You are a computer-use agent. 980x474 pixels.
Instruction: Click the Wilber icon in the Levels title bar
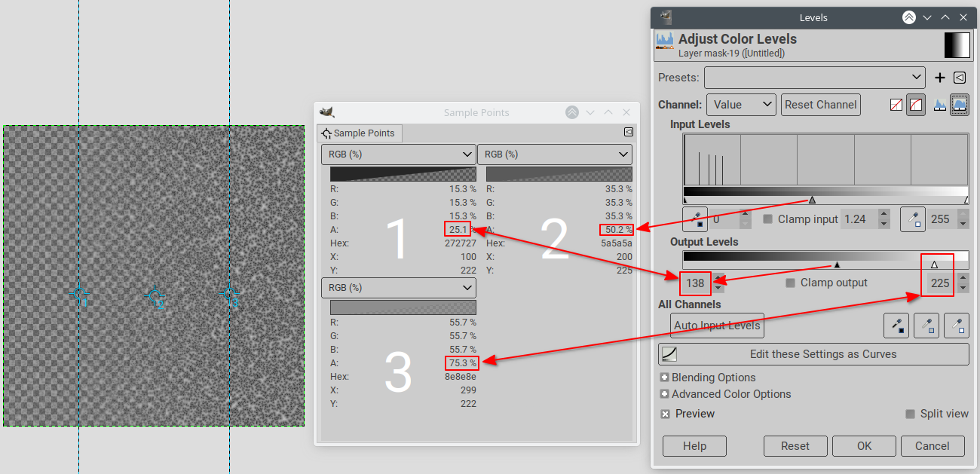[x=665, y=17]
